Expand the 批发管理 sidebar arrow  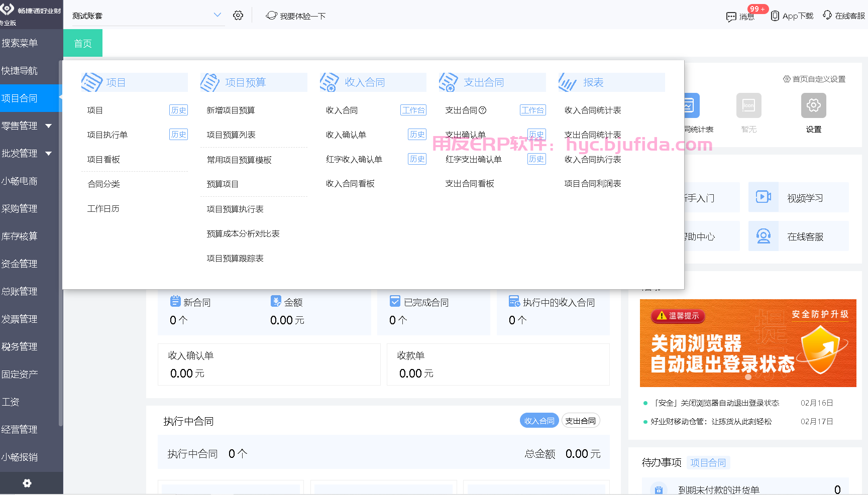[x=49, y=154]
